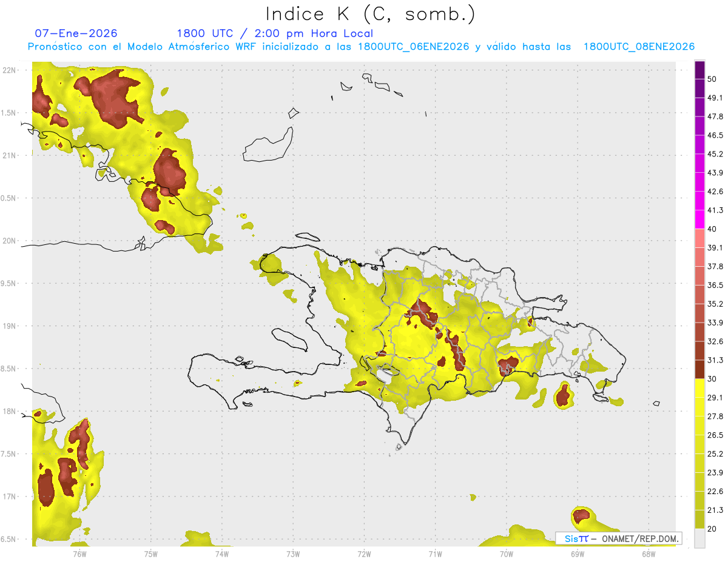Click the time label "1800 UTC / 2:00 pm Hora Local"

click(275, 33)
